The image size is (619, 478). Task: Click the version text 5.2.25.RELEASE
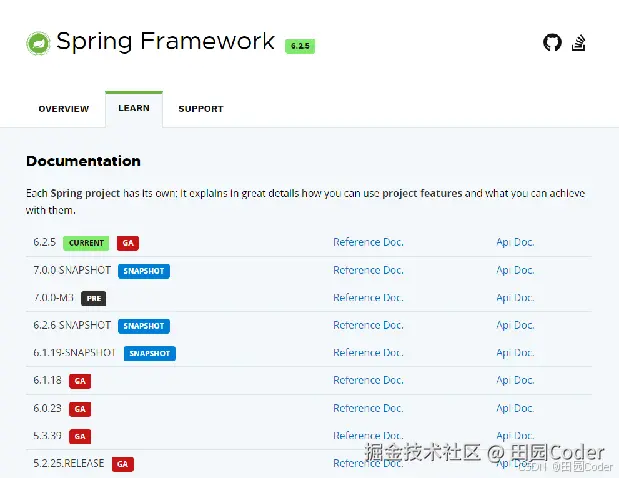(69, 463)
